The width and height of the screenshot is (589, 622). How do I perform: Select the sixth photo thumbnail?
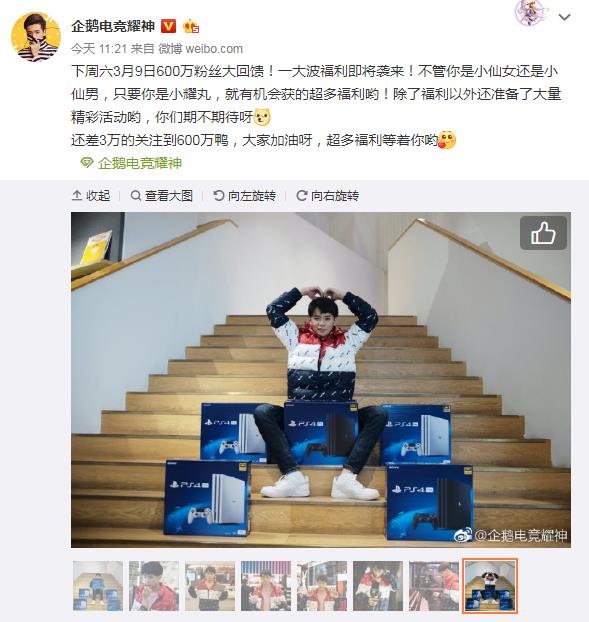378,586
